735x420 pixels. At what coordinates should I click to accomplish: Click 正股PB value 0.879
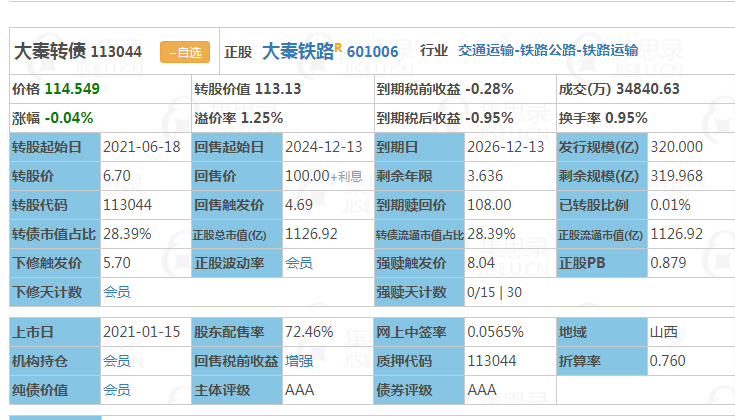[668, 263]
